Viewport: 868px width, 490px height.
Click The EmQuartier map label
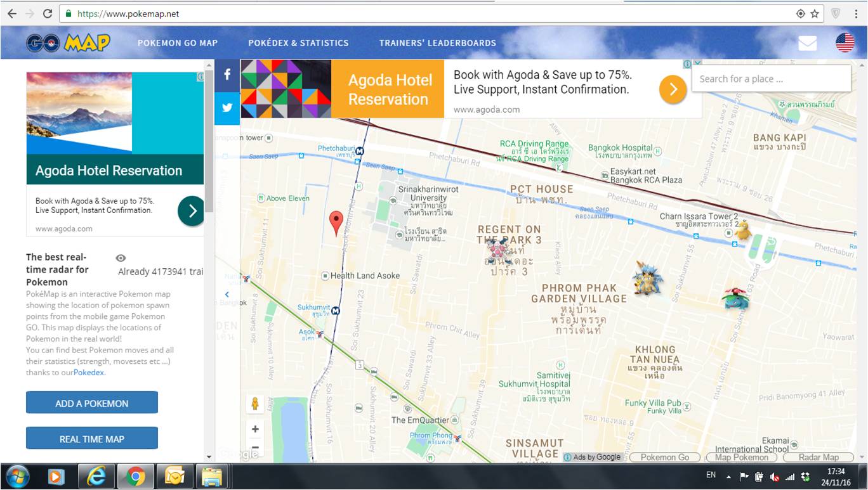tap(420, 420)
